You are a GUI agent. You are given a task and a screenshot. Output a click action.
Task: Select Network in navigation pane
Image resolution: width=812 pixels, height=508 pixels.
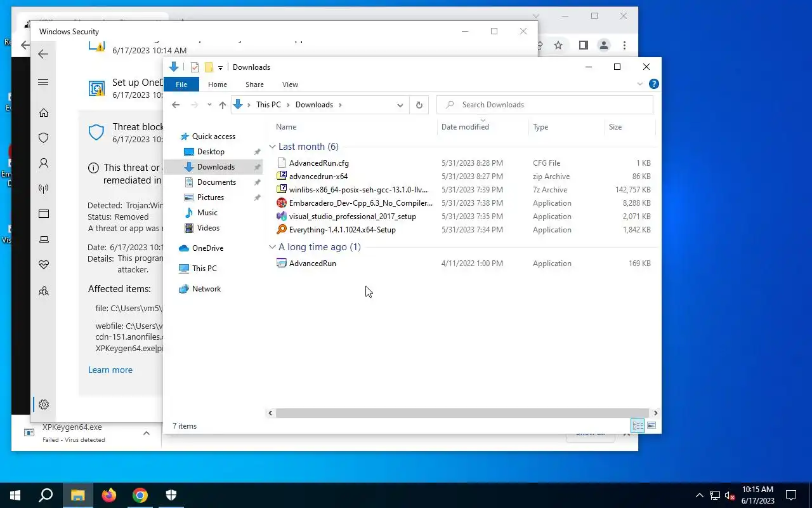pyautogui.click(x=206, y=289)
